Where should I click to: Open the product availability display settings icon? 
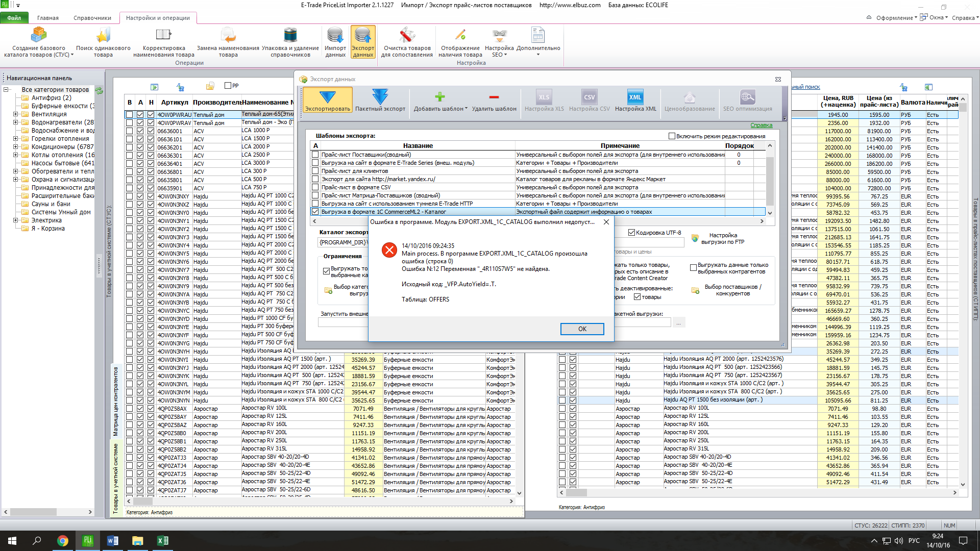(460, 35)
